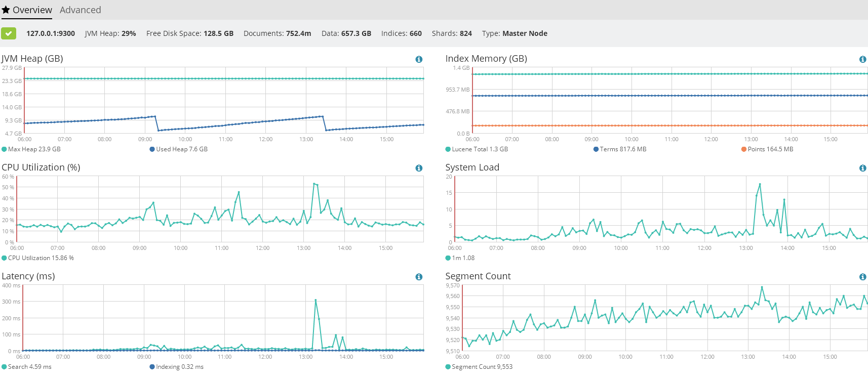This screenshot has width=868, height=382.
Task: Click the Segment Count 9,553 legend entry
Action: pyautogui.click(x=479, y=367)
